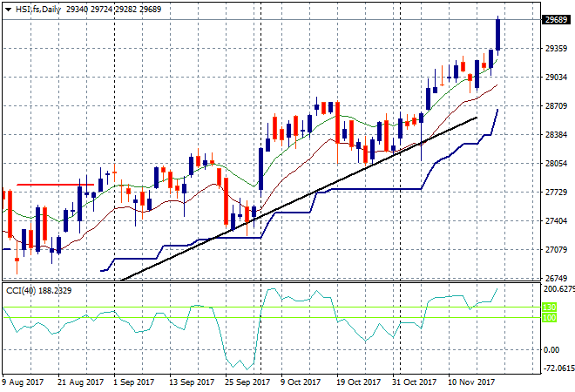Screen dimensions: 575x392
Task: Click price axis label 27404
Action: point(556,220)
